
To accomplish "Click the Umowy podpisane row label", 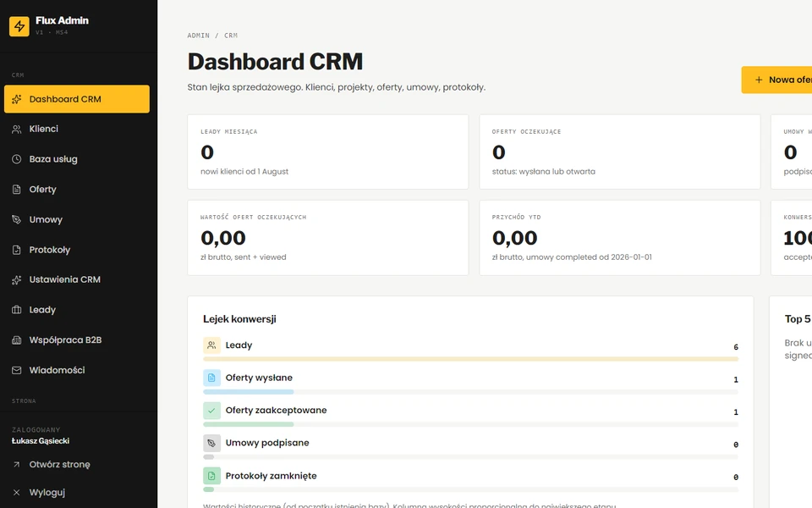I will point(267,443).
